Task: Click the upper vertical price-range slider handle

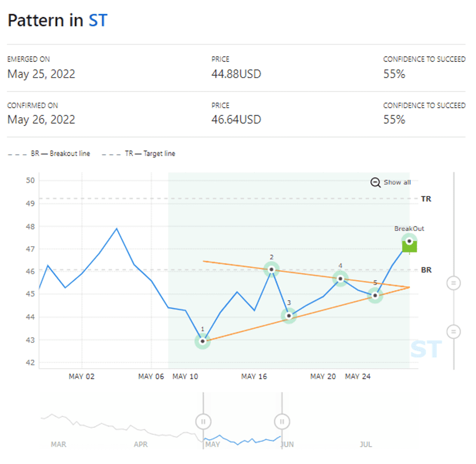Action: click(x=453, y=283)
